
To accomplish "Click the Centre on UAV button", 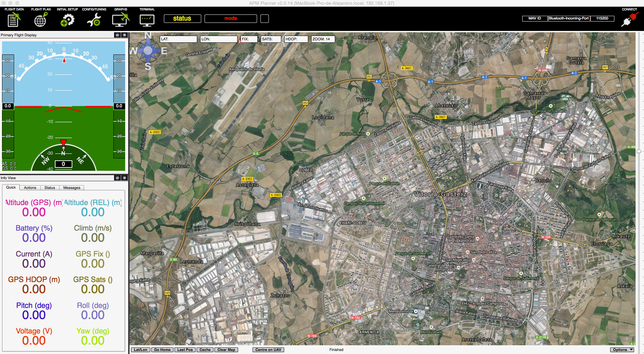I will 268,350.
